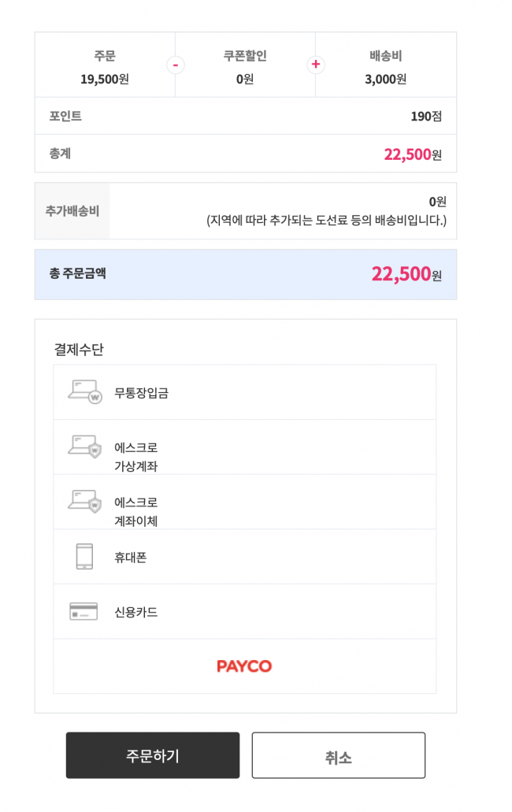
Task: Click the pink plus circle icon
Action: tap(316, 65)
